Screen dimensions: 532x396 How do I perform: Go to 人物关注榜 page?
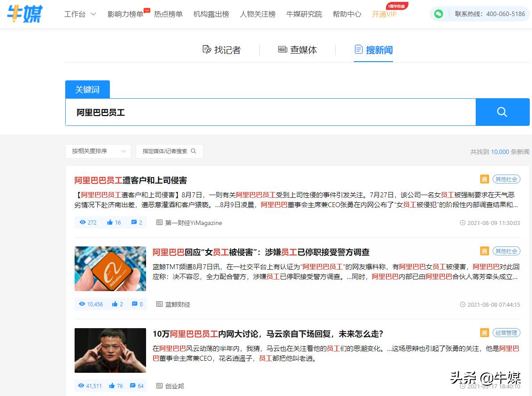tap(258, 14)
